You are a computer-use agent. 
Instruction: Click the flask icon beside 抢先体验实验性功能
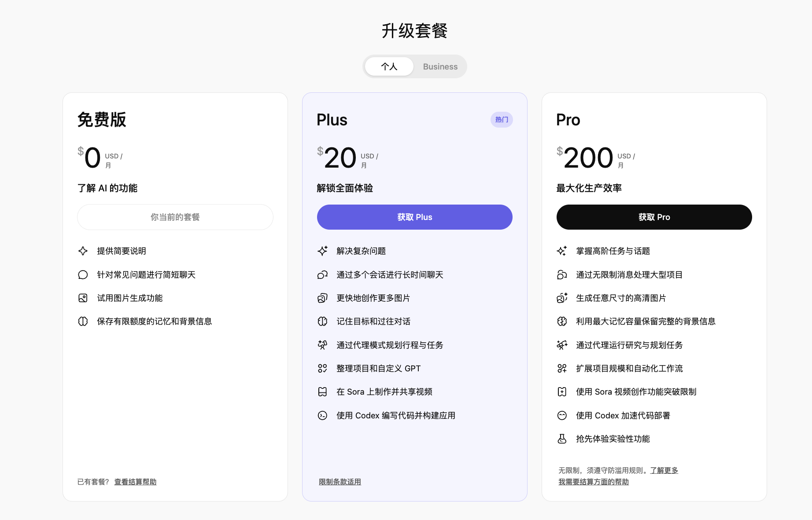pyautogui.click(x=562, y=439)
